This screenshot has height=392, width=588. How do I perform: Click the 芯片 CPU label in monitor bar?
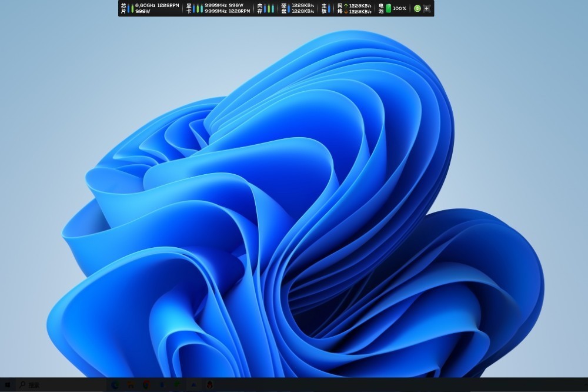click(123, 8)
